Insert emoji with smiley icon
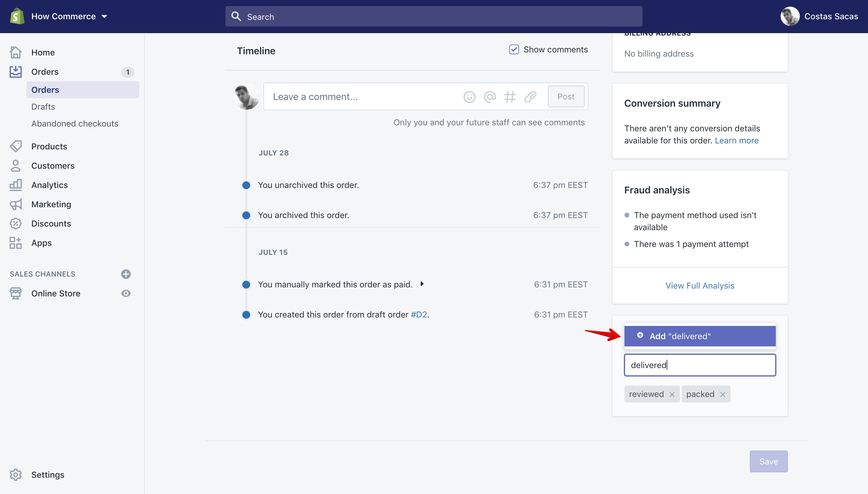868x494 pixels. pos(470,97)
